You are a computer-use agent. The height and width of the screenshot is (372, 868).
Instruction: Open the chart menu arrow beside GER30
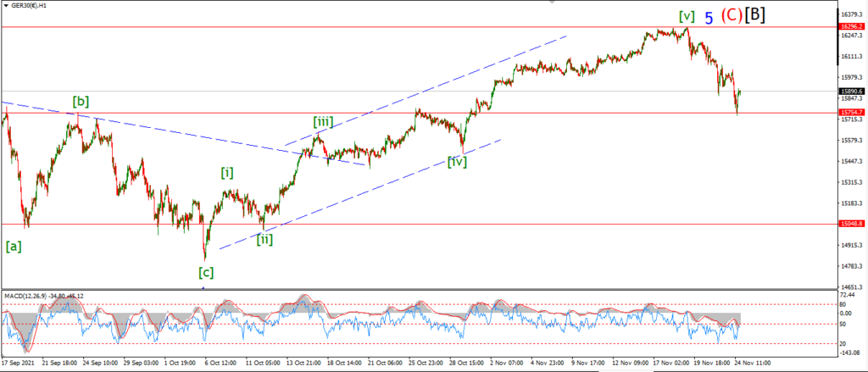6,5
